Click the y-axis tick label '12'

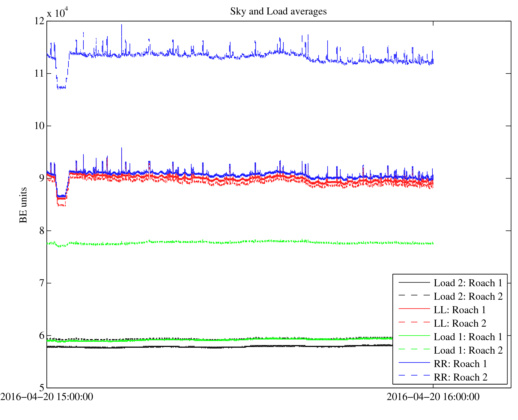click(39, 21)
